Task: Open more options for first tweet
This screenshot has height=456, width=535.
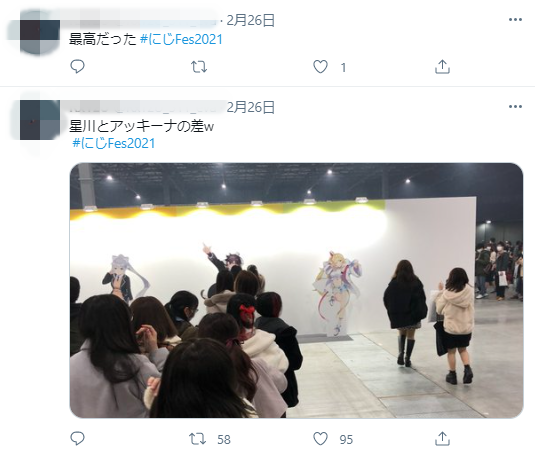Action: pyautogui.click(x=515, y=20)
